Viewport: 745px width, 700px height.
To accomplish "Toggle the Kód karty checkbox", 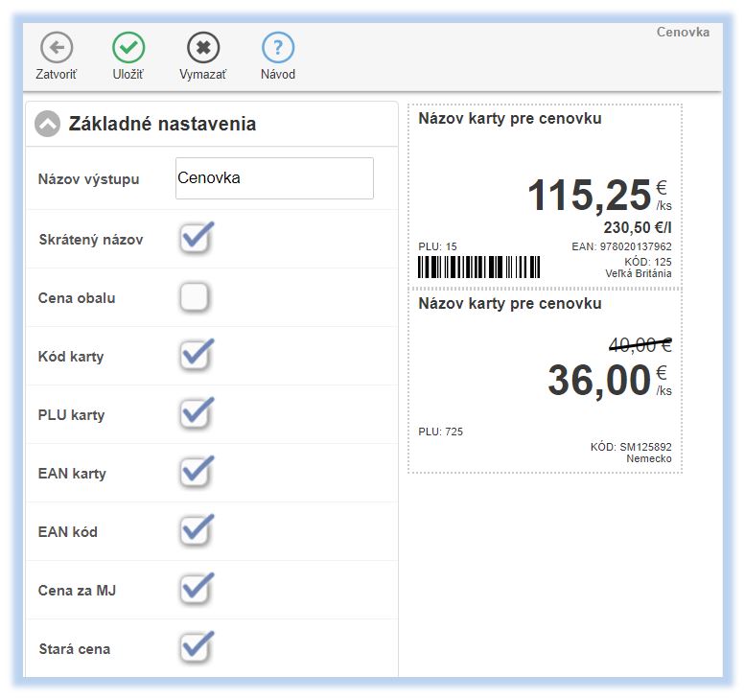I will click(x=195, y=357).
